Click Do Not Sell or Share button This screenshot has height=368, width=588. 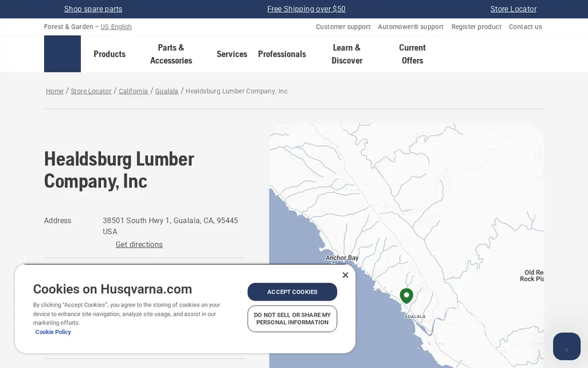click(292, 319)
